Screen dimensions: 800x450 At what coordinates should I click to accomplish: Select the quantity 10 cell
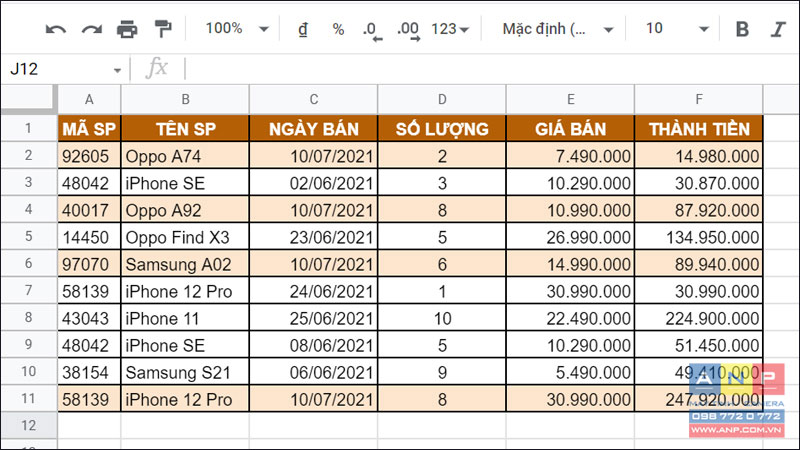(x=442, y=318)
